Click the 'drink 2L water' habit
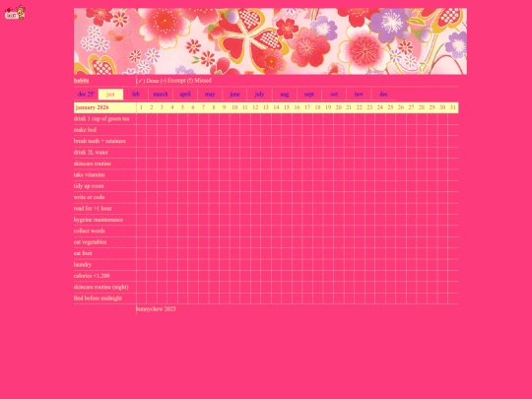 pos(91,153)
